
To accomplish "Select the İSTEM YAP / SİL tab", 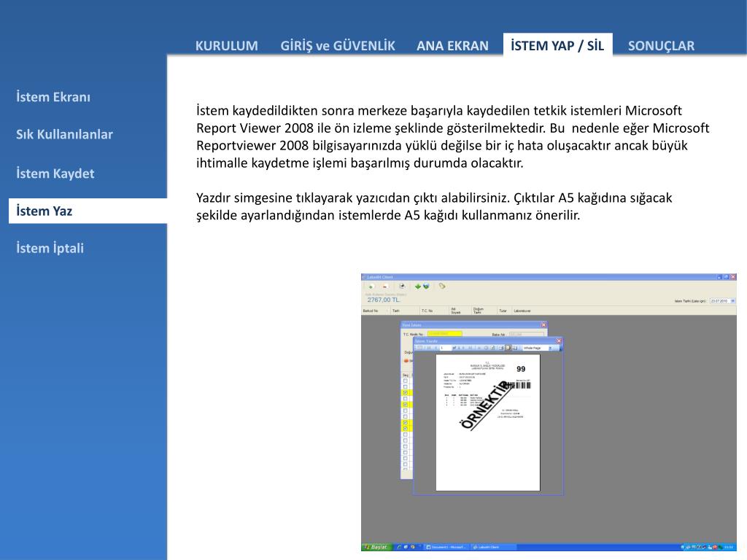I will [557, 45].
